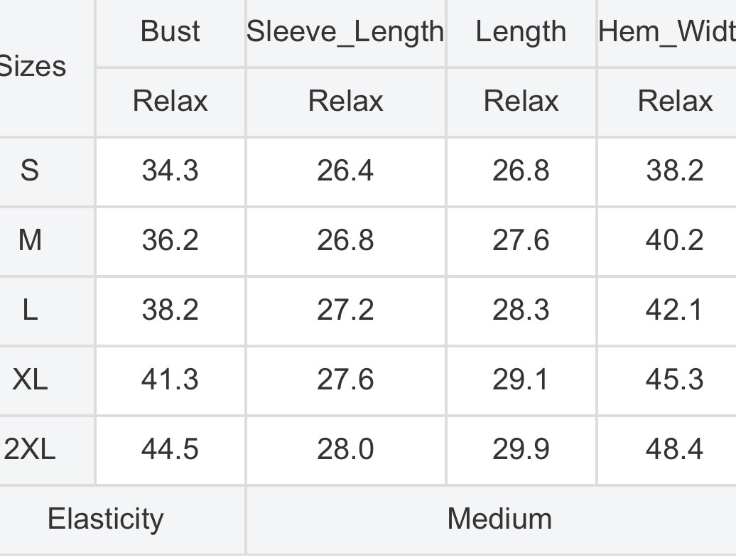Click the L size row label
Screen dimensions: 736x560
tap(30, 310)
